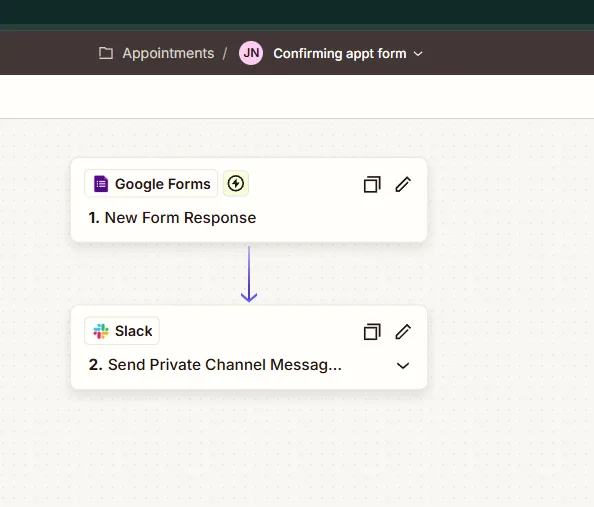The height and width of the screenshot is (507, 594).
Task: Edit the Google Forms step with pencil
Action: click(403, 185)
